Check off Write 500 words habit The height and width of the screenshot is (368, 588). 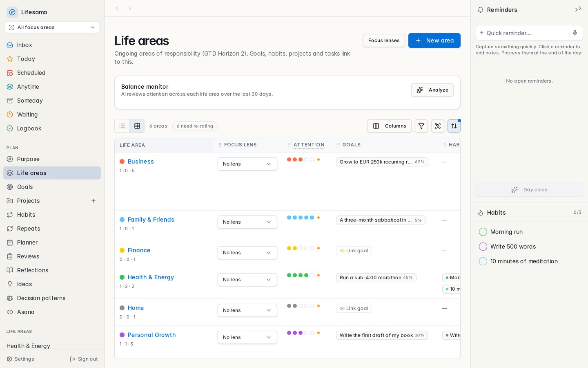point(483,247)
